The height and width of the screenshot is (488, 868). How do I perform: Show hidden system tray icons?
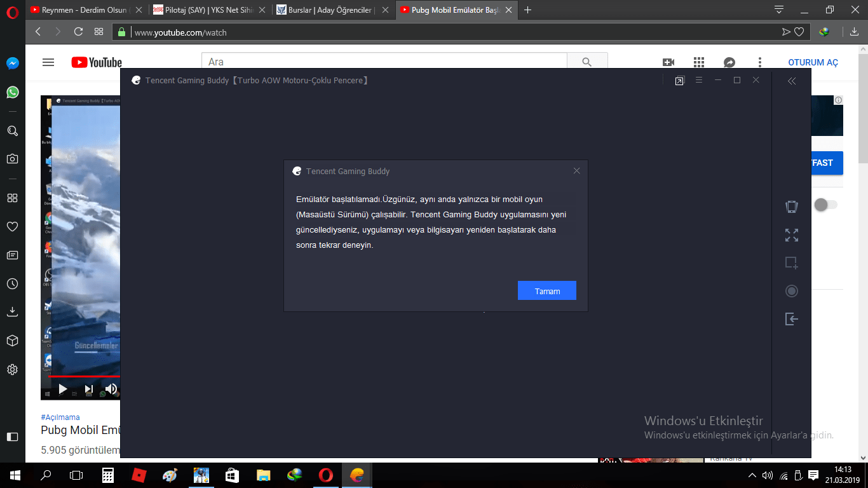(x=752, y=475)
